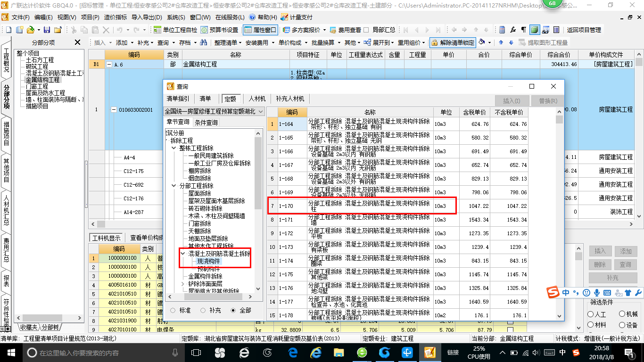Open the 添加 toolbar dropdown
Image resolution: width=644 pixels, height=362 pixels.
[x=124, y=42]
